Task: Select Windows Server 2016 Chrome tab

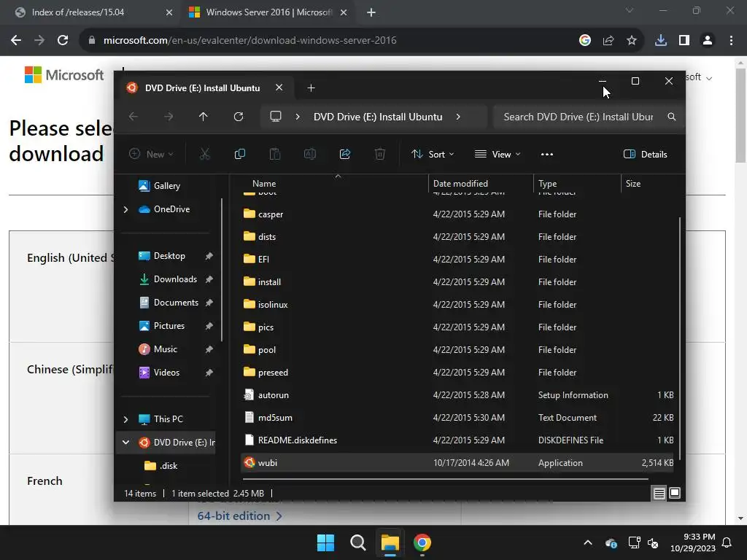Action: [x=268, y=12]
